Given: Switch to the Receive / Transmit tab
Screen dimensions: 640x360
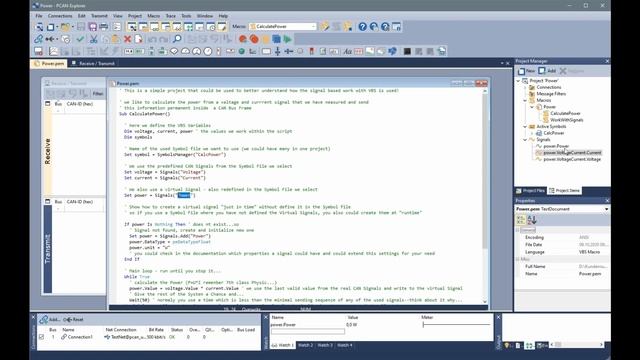Looking at the screenshot, I should (x=93, y=64).
